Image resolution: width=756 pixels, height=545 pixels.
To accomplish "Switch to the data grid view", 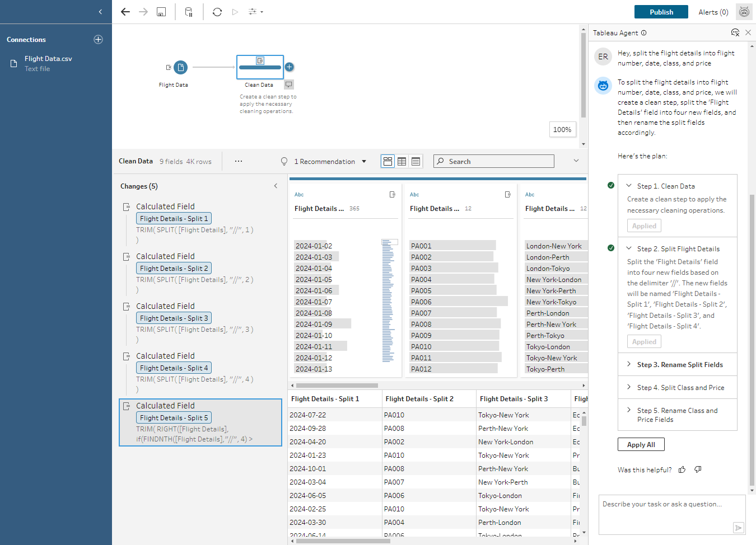I will tap(402, 161).
